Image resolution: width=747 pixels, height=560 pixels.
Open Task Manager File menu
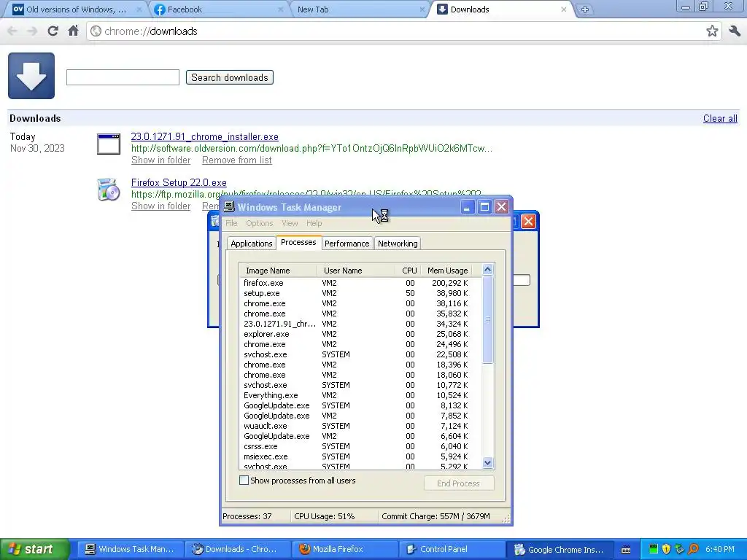[231, 223]
